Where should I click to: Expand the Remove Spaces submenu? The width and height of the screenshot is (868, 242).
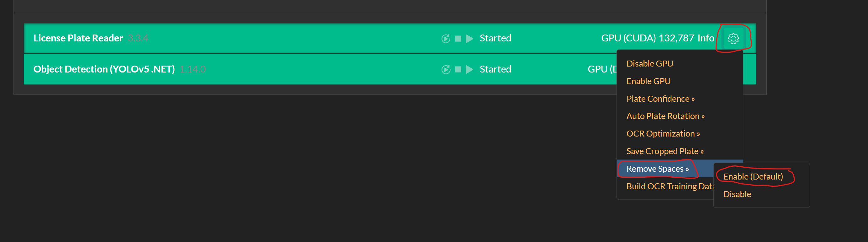click(x=657, y=169)
